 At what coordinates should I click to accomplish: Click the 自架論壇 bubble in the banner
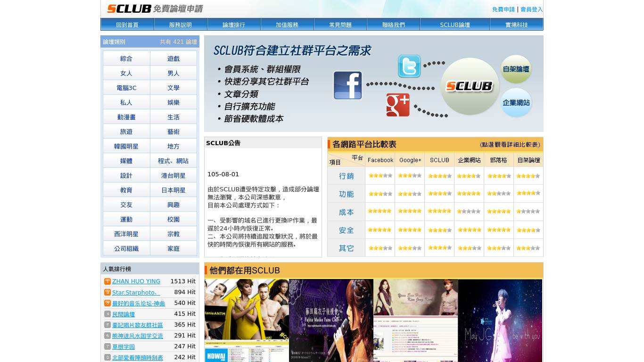click(516, 69)
